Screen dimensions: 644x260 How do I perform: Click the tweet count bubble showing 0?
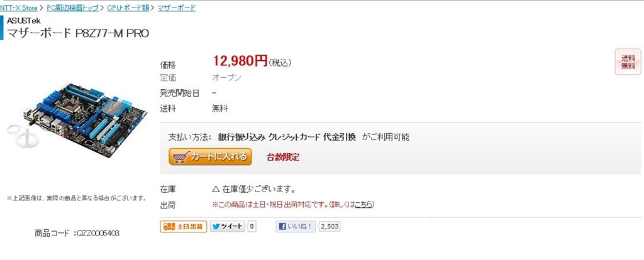coord(252,226)
